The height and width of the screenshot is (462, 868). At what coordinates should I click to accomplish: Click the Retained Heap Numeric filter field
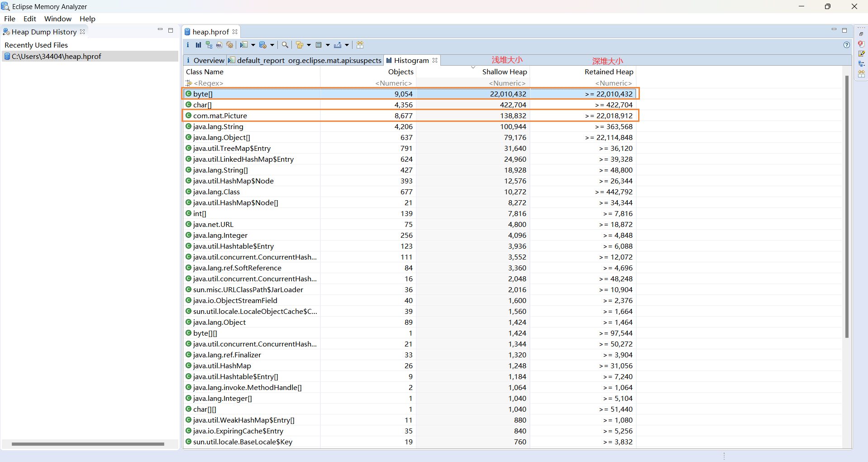tap(583, 83)
